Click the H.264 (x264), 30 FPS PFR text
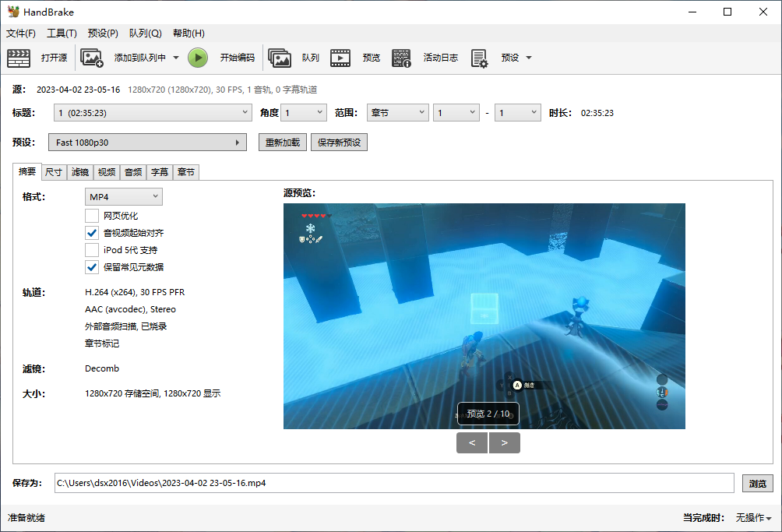 tap(135, 292)
